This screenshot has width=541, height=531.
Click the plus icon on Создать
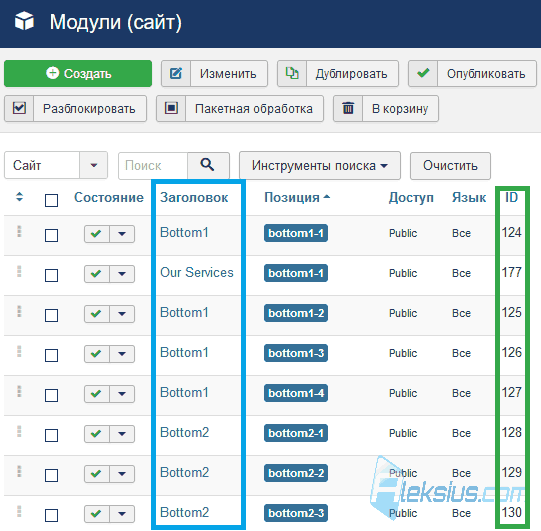coord(52,73)
